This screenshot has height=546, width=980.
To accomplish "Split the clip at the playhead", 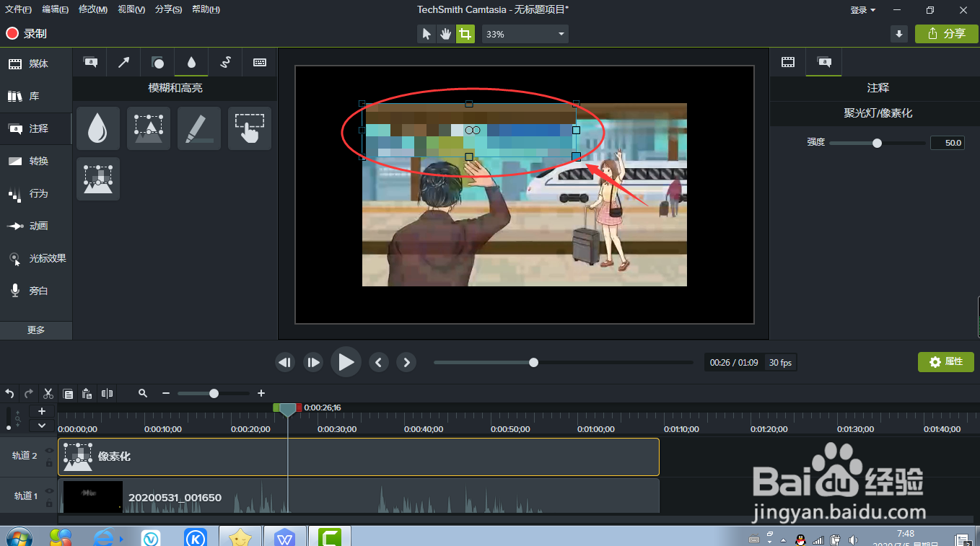I will pos(107,393).
